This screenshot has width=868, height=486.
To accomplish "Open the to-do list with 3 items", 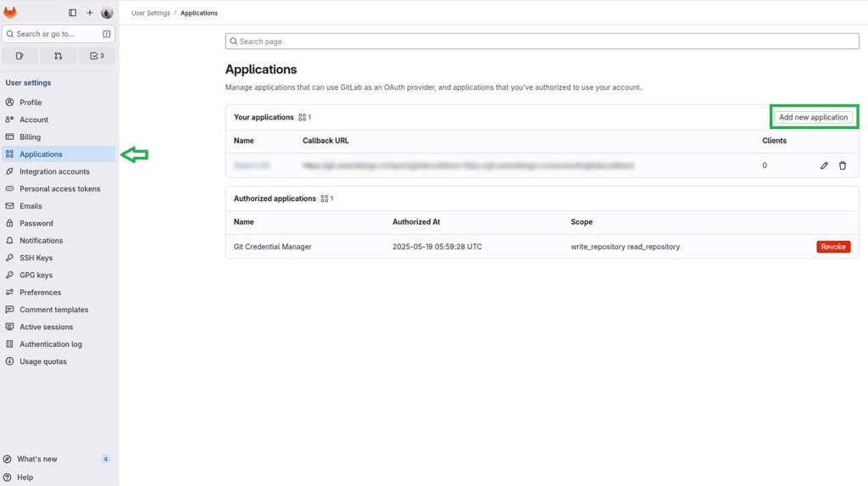I will tap(97, 56).
